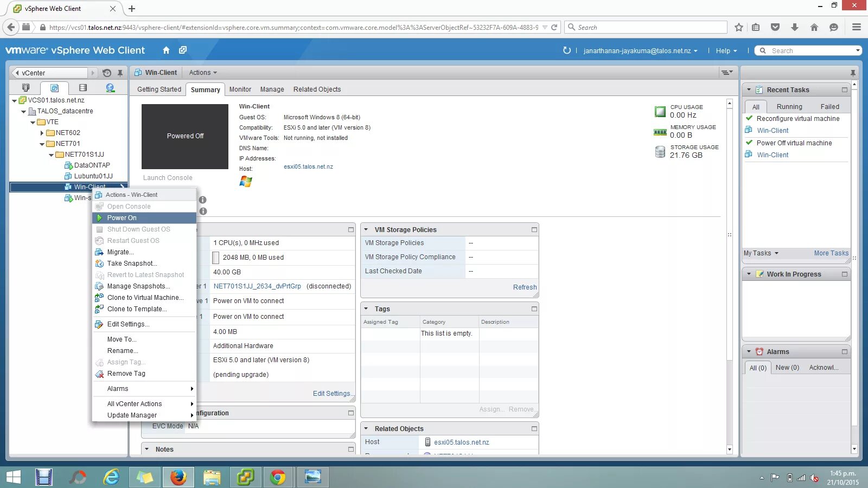Maximize the Tags portlet
Viewport: 868px width, 488px height.
tap(534, 309)
